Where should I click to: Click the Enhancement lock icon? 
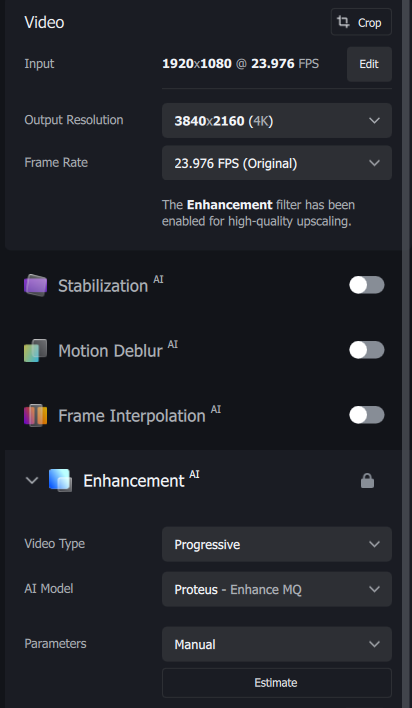click(367, 480)
